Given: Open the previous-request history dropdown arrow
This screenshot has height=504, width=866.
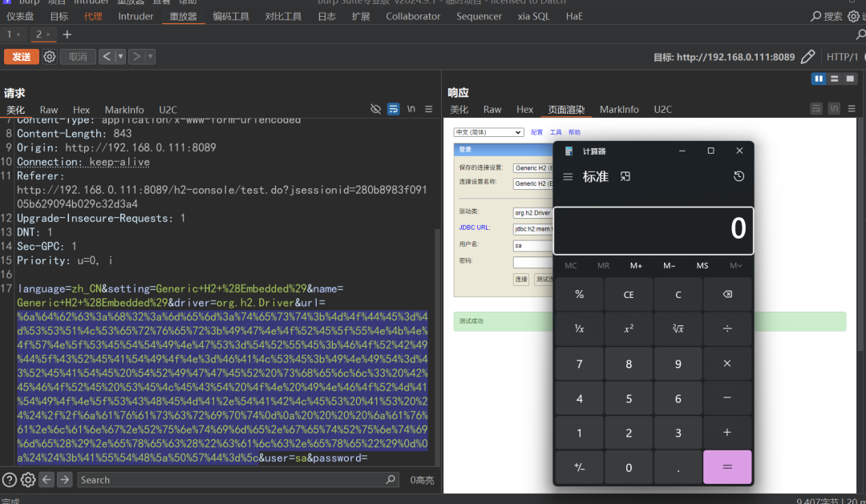Looking at the screenshot, I should pos(120,56).
